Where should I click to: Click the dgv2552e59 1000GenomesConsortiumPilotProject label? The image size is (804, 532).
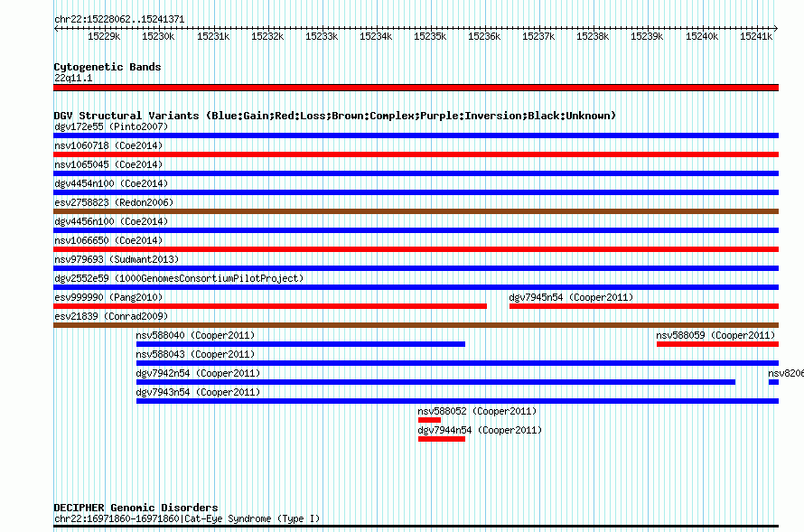pos(179,279)
